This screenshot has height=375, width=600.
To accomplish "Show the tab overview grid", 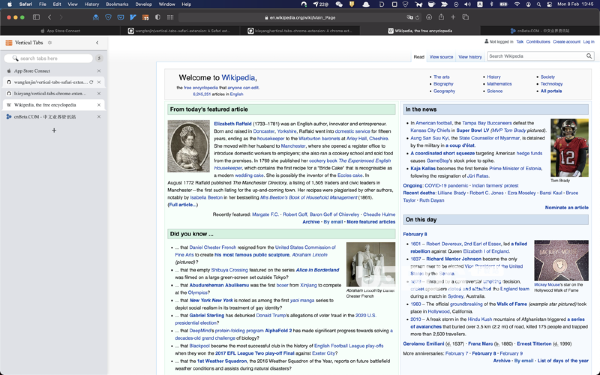I will pyautogui.click(x=465, y=17).
